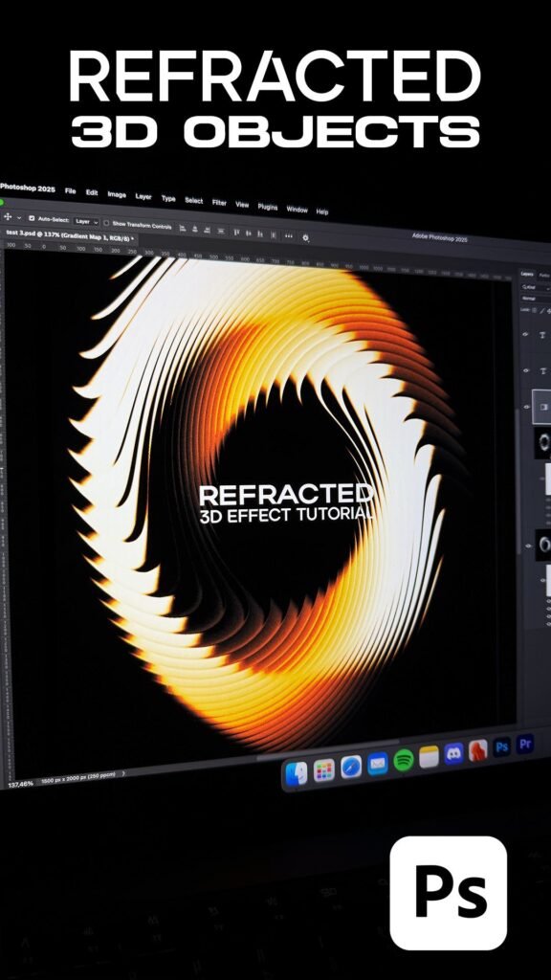Click the large Ps logo badge
This screenshot has height=980, width=551.
[449, 893]
